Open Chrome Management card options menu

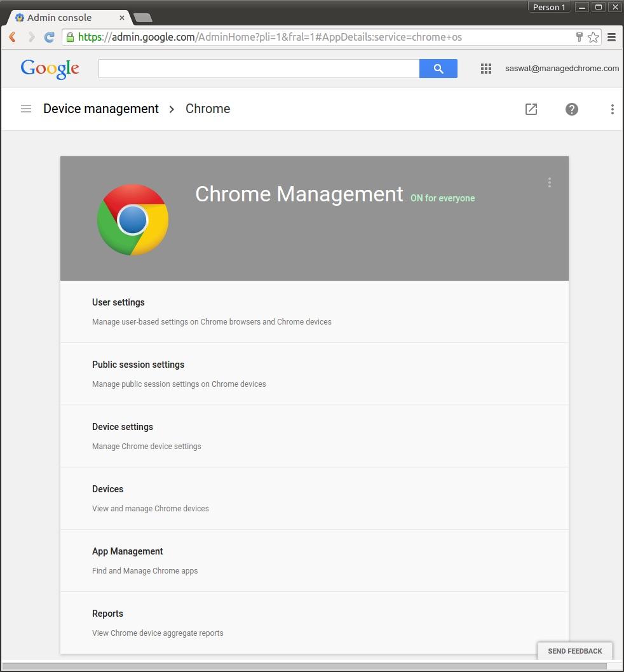549,183
